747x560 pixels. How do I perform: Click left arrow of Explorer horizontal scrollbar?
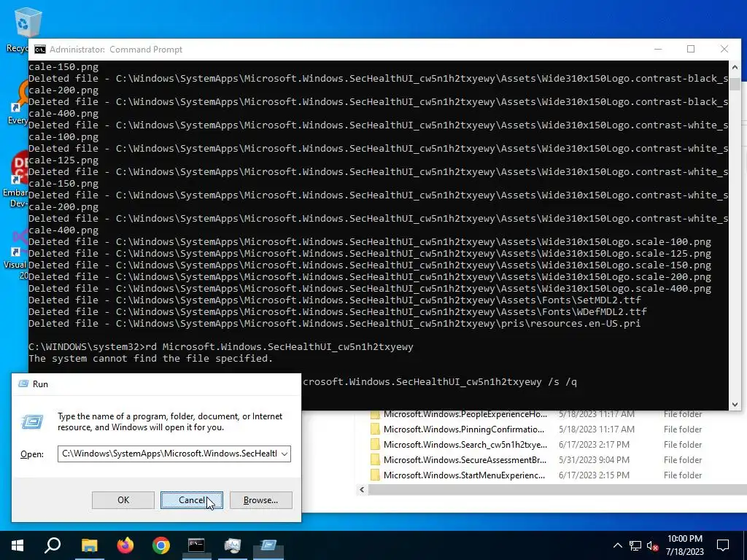(362, 489)
